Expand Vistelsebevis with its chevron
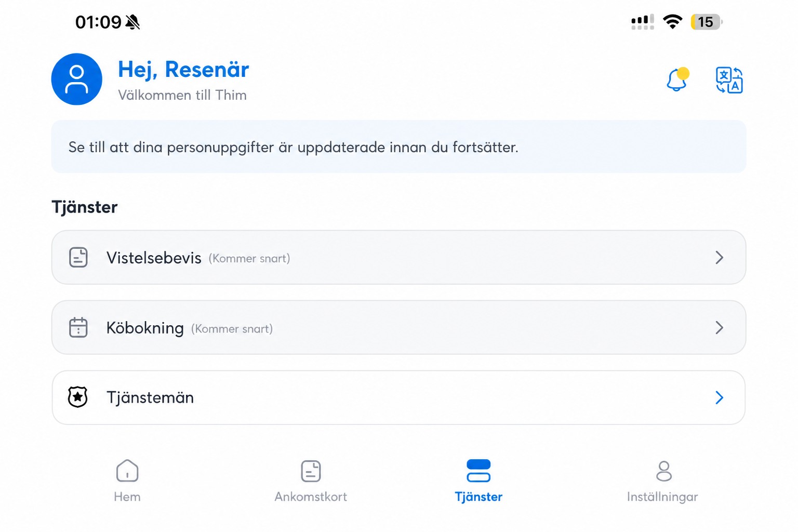This screenshot has width=798, height=532. pyautogui.click(x=719, y=257)
